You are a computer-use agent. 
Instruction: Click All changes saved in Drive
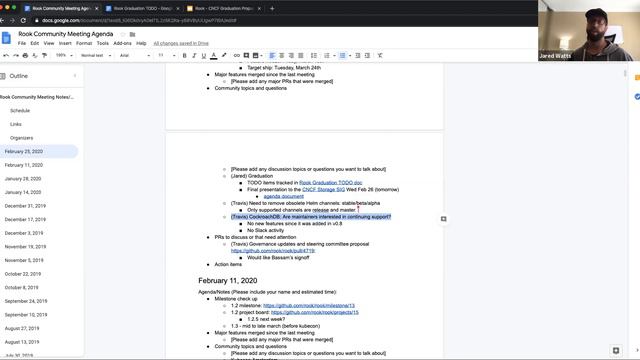[181, 43]
